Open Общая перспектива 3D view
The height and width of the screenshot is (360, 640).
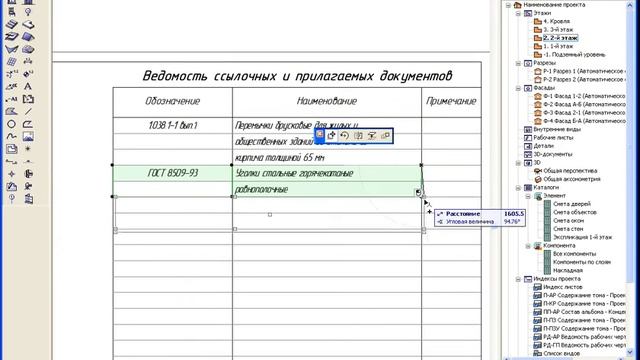(x=570, y=171)
